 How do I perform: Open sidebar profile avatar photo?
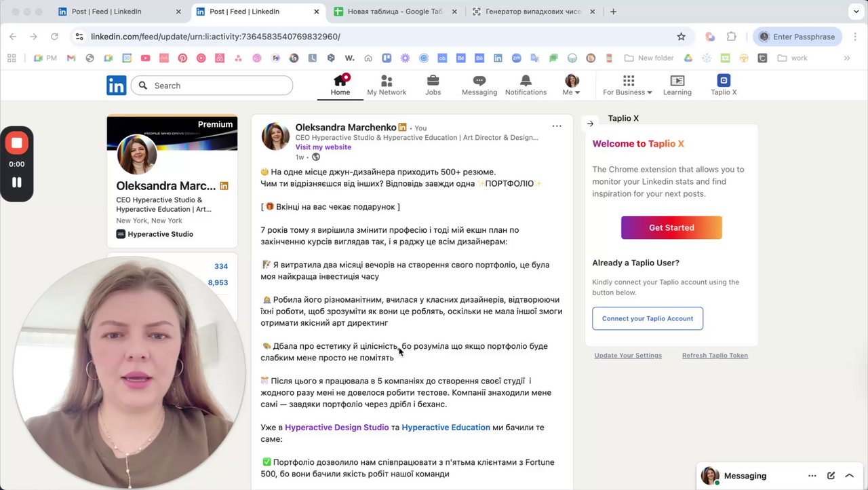coord(137,155)
